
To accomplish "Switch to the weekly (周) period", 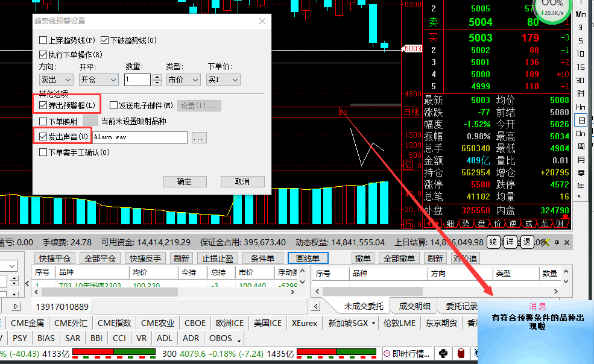I will click(x=581, y=146).
